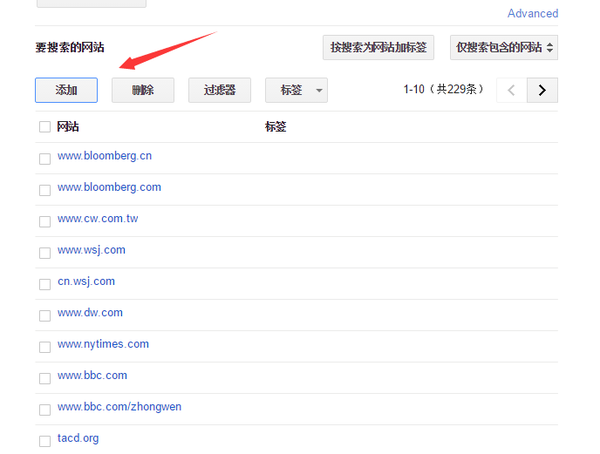Check the cn.wsj.com checkbox
Screen dimensions: 600x454
pos(45,284)
